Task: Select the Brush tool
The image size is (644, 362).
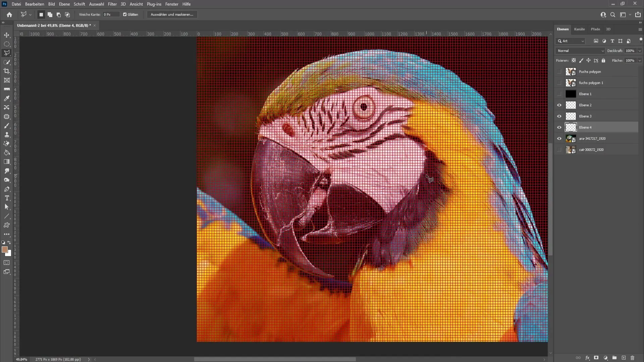Action: pos(7,126)
